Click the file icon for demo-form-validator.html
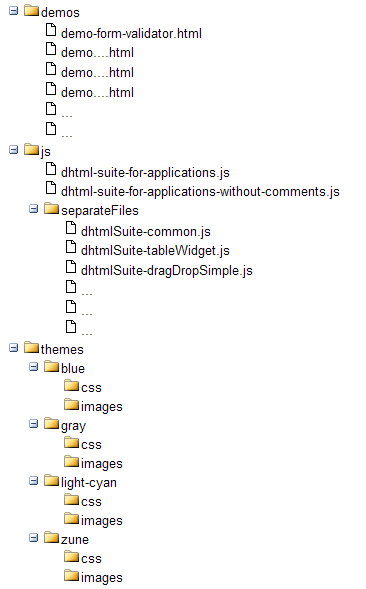This screenshot has width=366, height=589. click(x=51, y=30)
